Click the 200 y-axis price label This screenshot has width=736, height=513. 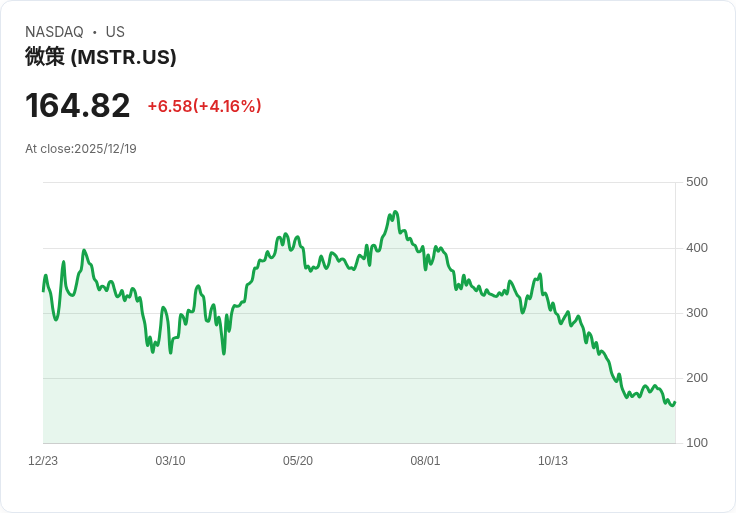coord(697,378)
